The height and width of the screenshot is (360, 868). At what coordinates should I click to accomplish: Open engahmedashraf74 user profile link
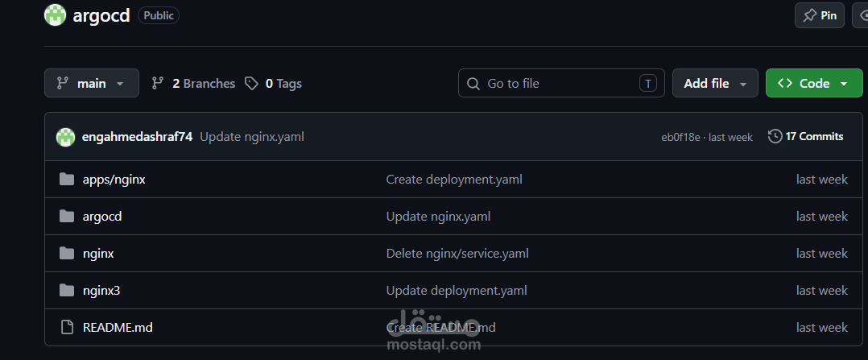tap(137, 137)
